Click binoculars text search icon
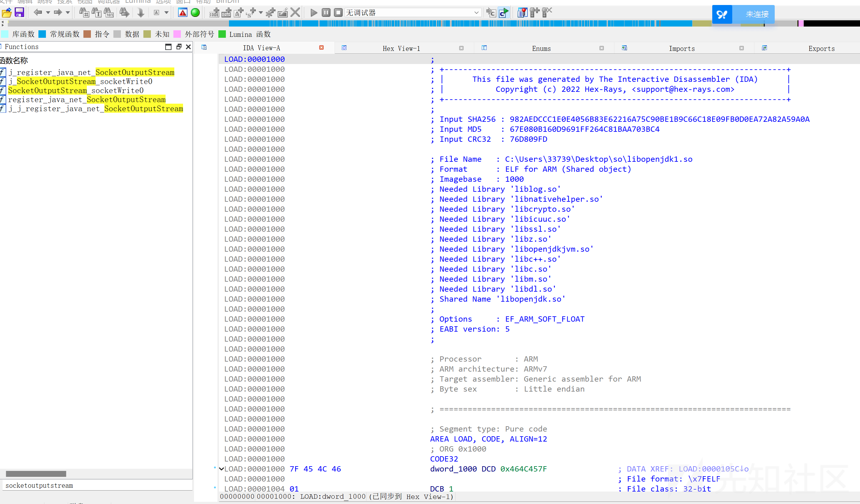This screenshot has height=504, width=860. pos(97,12)
